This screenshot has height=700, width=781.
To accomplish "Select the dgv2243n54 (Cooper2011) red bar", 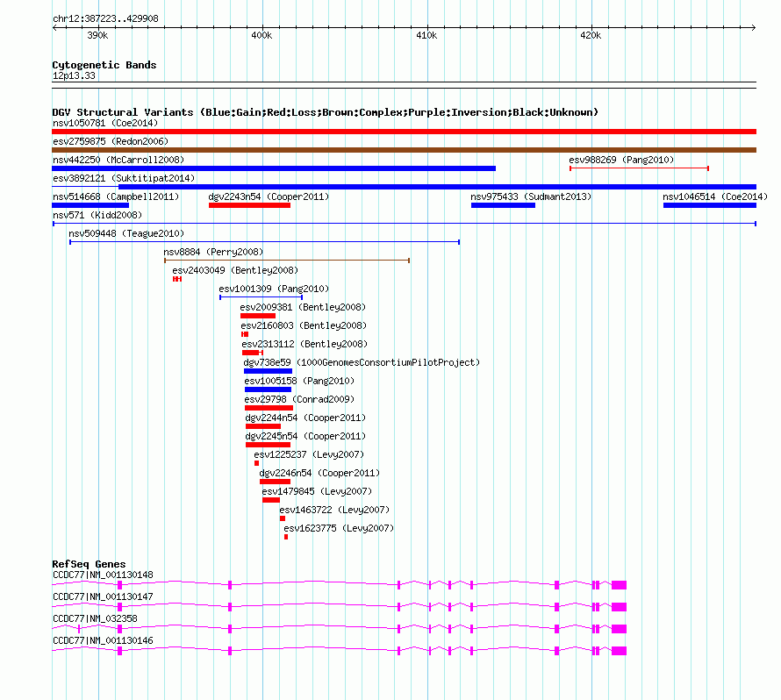I will [249, 205].
